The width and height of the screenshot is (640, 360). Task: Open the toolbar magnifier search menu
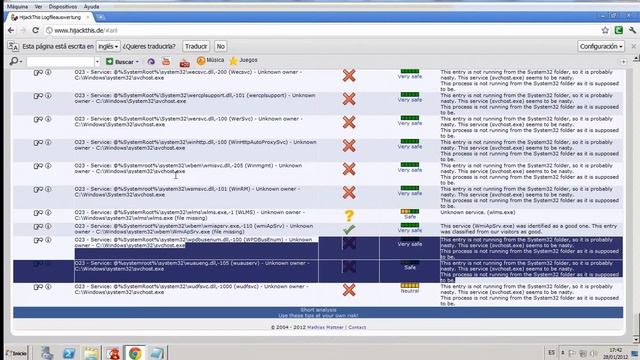click(x=16, y=61)
